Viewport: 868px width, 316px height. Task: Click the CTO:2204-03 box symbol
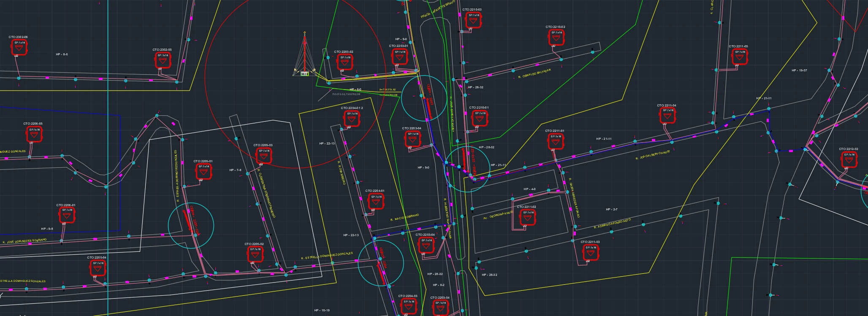click(409, 306)
